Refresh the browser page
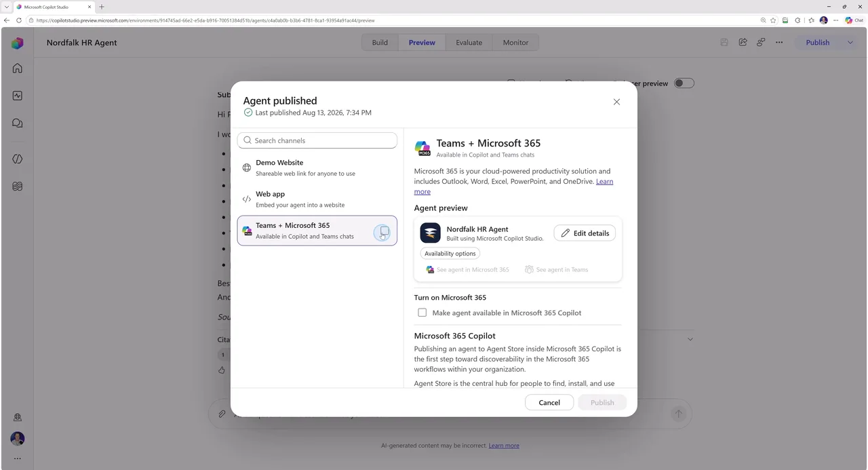The width and height of the screenshot is (868, 470). 19,20
